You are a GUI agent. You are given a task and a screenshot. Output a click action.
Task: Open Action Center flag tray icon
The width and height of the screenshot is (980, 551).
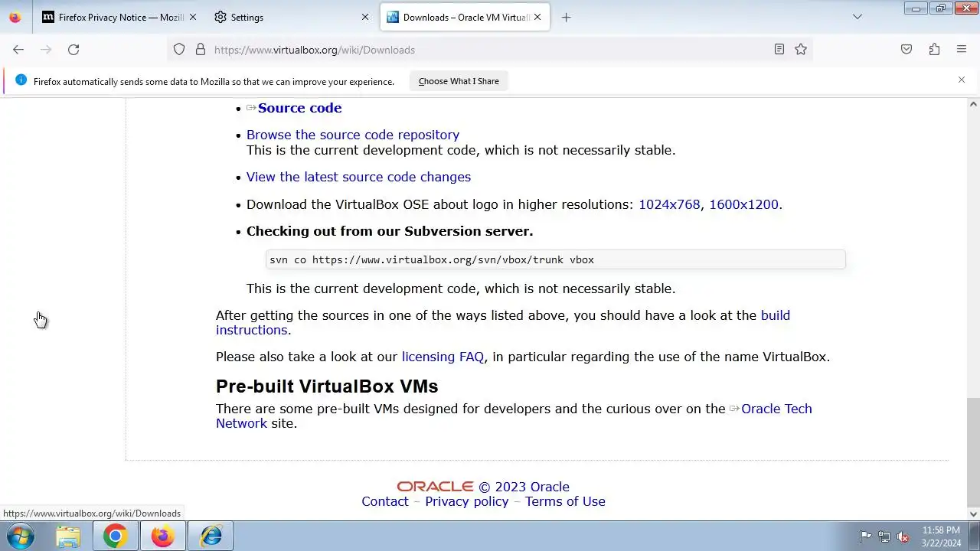click(x=865, y=536)
